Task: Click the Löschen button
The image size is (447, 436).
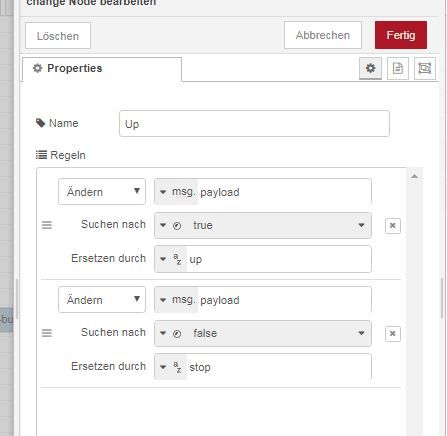Action: click(58, 36)
